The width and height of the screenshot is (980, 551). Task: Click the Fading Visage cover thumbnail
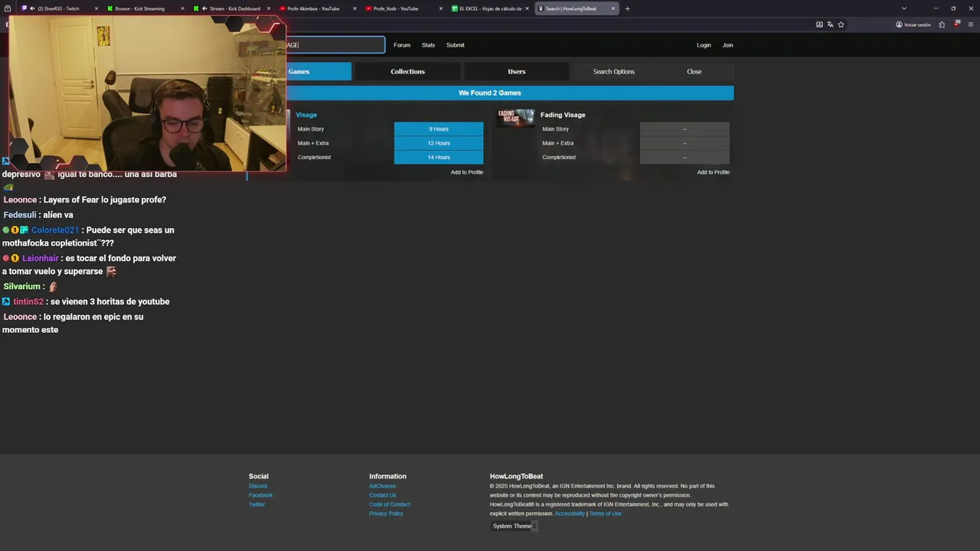516,117
